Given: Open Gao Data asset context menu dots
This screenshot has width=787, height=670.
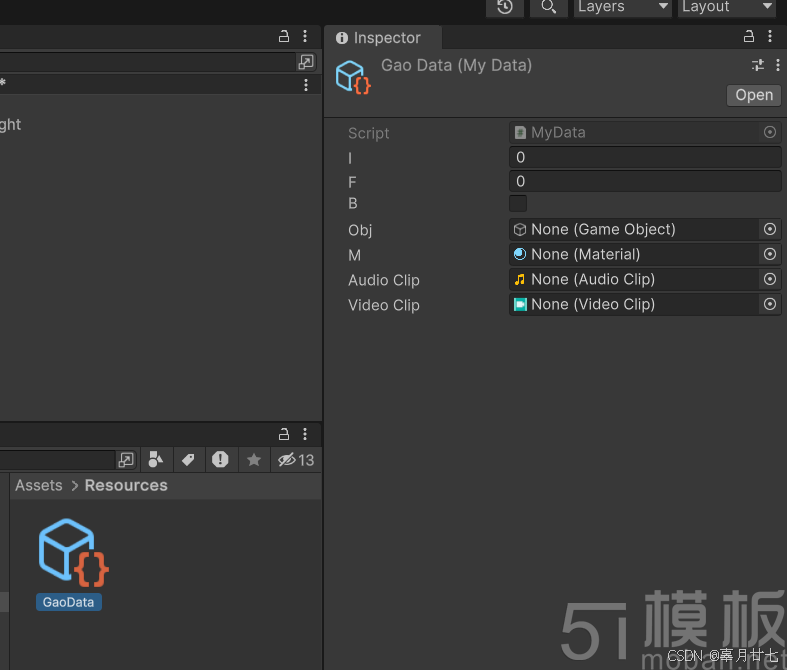Looking at the screenshot, I should coord(777,65).
